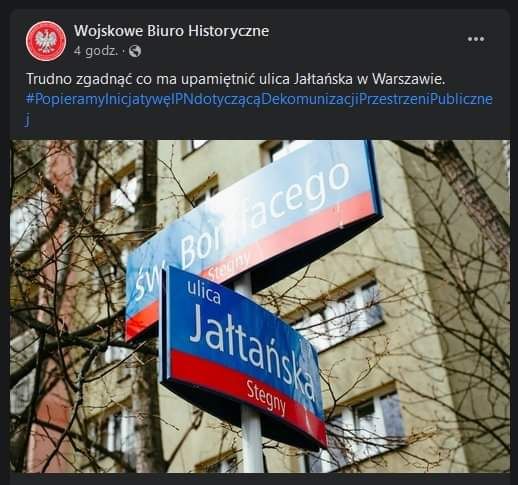Click the Wojskowe Biuro Historyczne profile avatar
The image size is (518, 485).
(x=46, y=41)
